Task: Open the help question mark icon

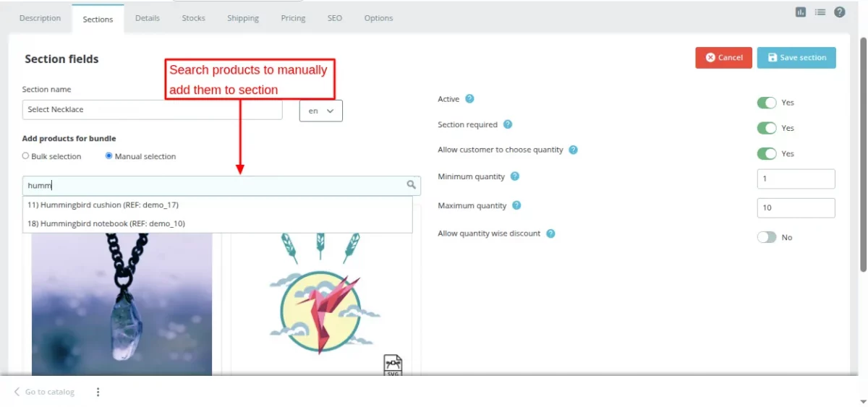Action: point(840,12)
